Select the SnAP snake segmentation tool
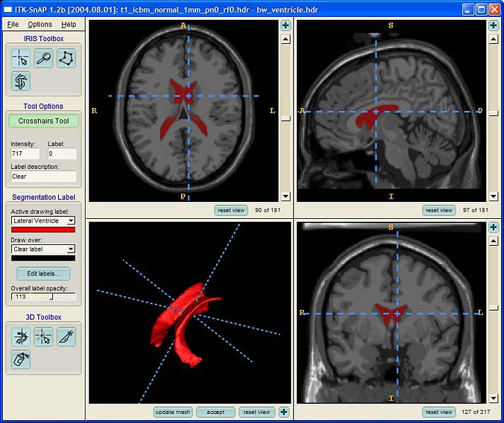Screen dimensions: 504x423 click(20, 81)
